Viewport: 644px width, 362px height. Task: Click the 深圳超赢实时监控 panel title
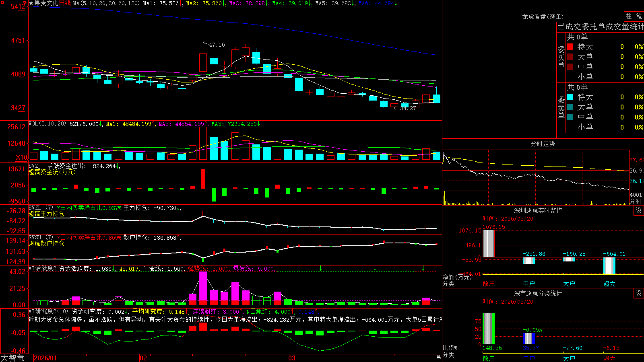(538, 210)
